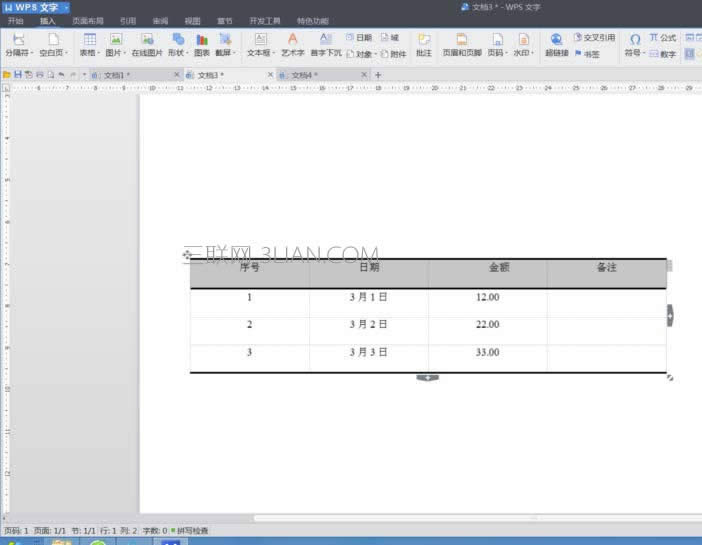The image size is (702, 545).
Task: Add a 水印 watermark
Action: point(523,45)
